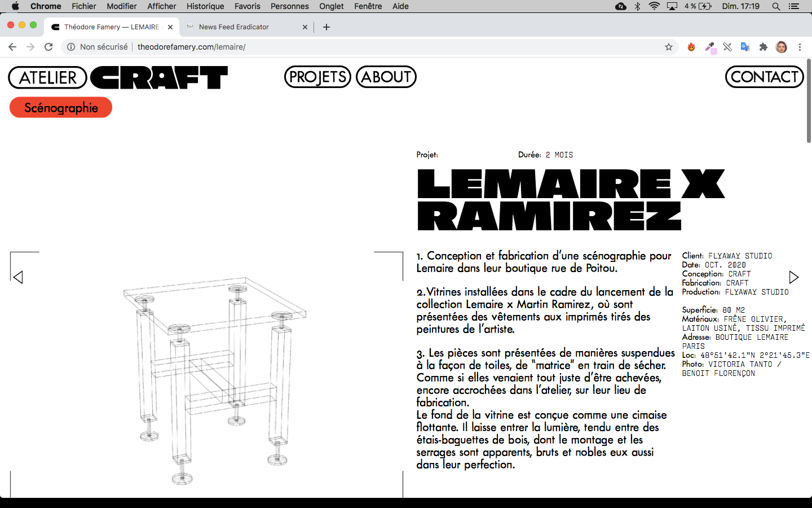Open a new browser tab
The width and height of the screenshot is (812, 508).
point(326,27)
